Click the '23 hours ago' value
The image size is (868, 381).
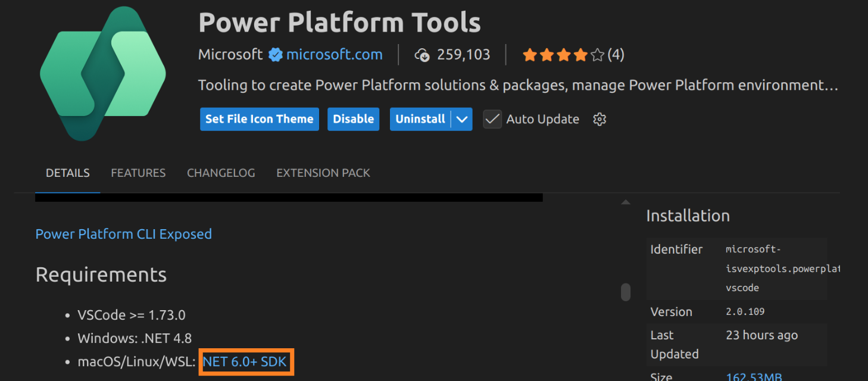pos(762,336)
